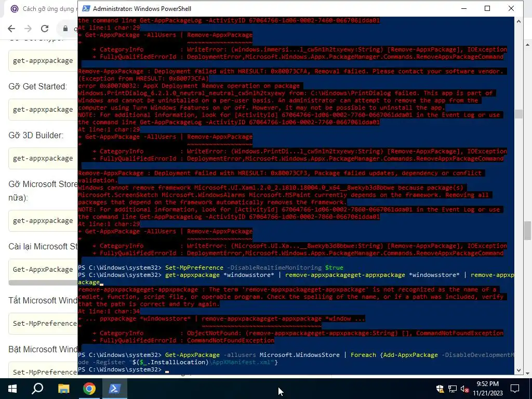Image resolution: width=532 pixels, height=399 pixels.
Task: Click the 'Gỡ Get Started:' heading in Chrome
Action: click(37, 86)
